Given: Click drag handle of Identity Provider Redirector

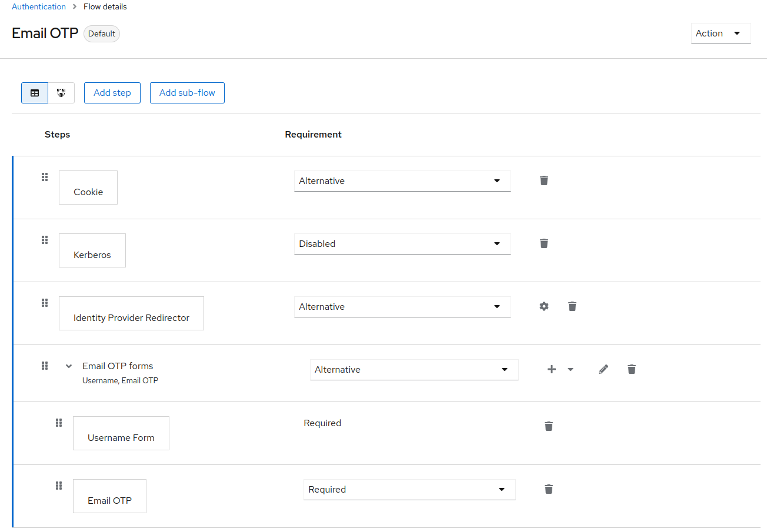Looking at the screenshot, I should [x=45, y=303].
